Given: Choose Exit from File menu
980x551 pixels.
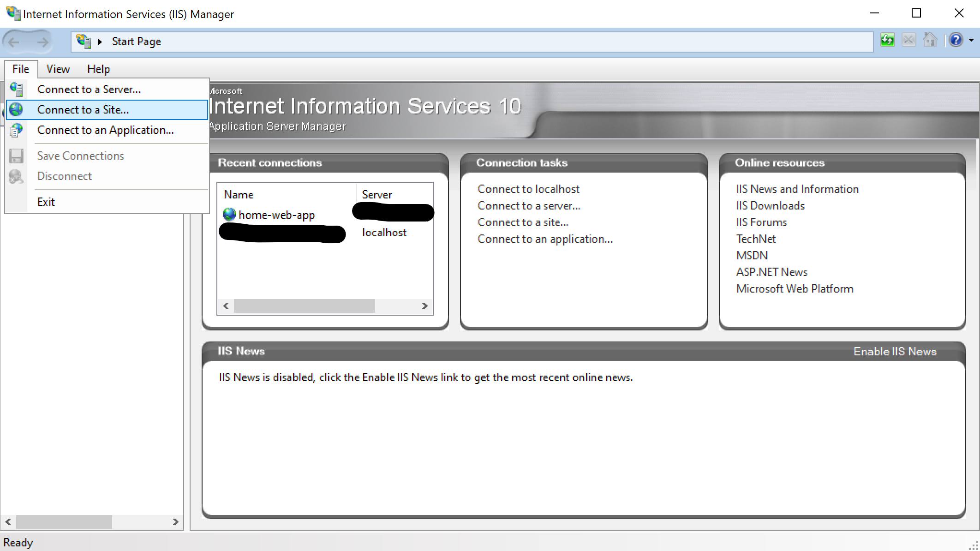Looking at the screenshot, I should tap(46, 202).
